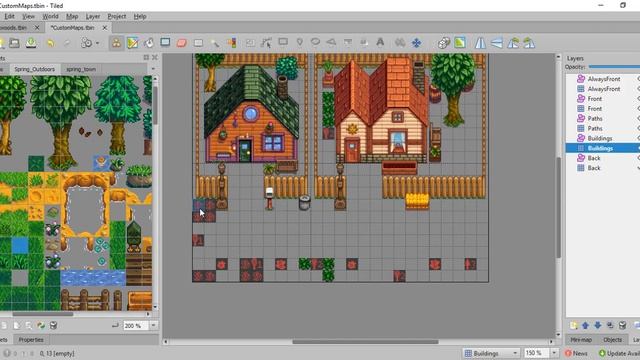Select the Insert Text tool
This screenshot has height=360, width=640.
click(x=380, y=42)
